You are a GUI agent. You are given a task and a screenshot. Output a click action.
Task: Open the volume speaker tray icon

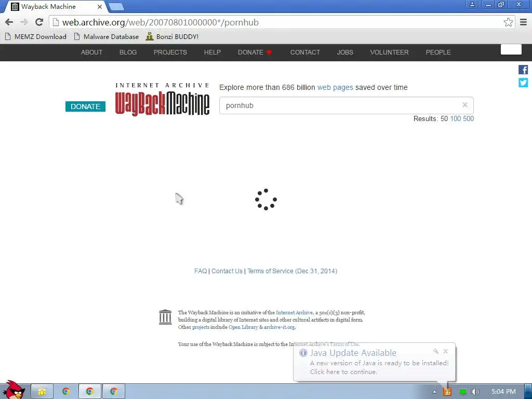click(x=475, y=392)
